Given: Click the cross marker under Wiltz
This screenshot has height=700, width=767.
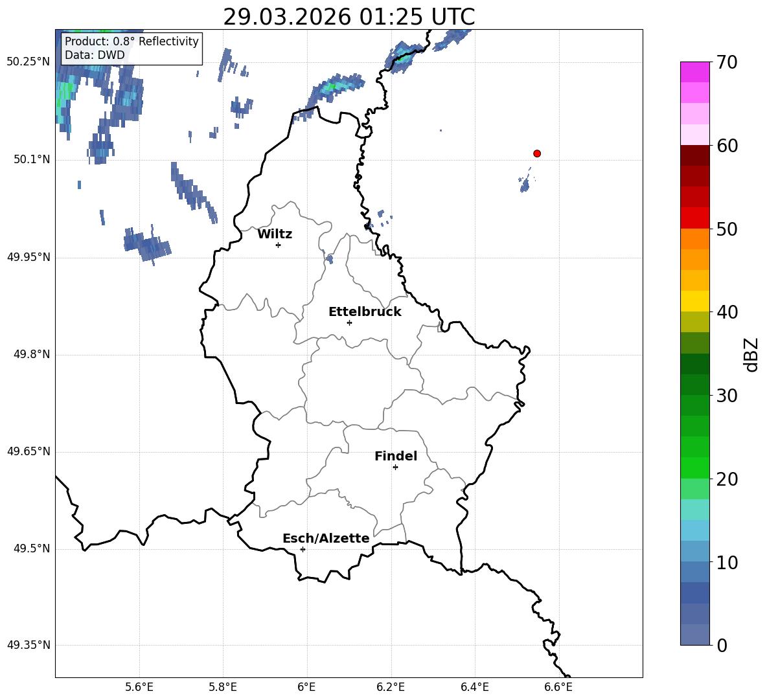Looking at the screenshot, I should 279,245.
